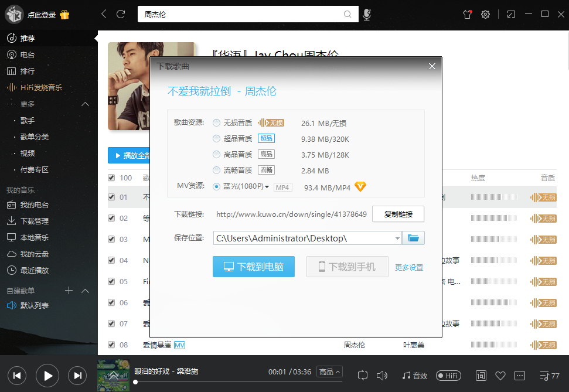Click the VIP diamond icon beside MV size

pyautogui.click(x=360, y=186)
